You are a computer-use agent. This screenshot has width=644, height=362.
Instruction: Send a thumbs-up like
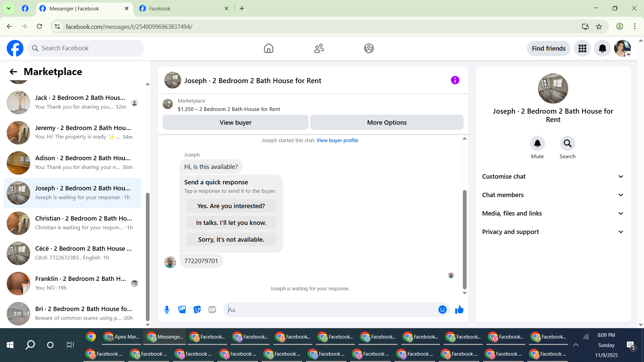coord(459,310)
